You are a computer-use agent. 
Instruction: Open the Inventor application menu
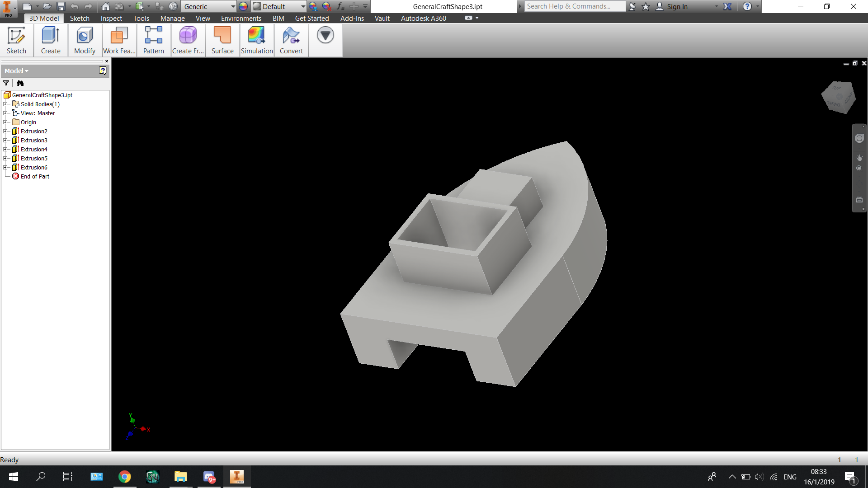pyautogui.click(x=9, y=9)
